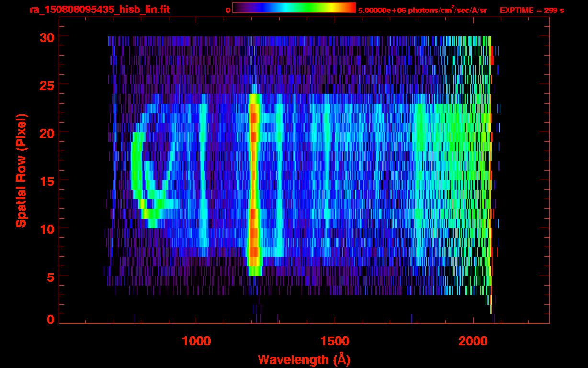Click the 1500 wavelength tick label
This screenshot has width=588, height=368.
click(x=335, y=341)
